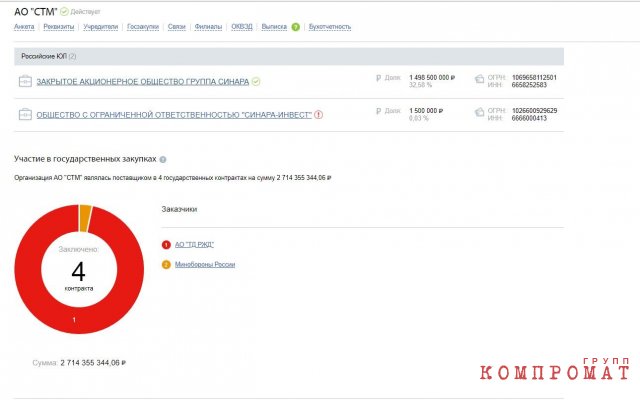Click green help icon next to Выписка
Screen dimensions: 640x400
(x=296, y=27)
